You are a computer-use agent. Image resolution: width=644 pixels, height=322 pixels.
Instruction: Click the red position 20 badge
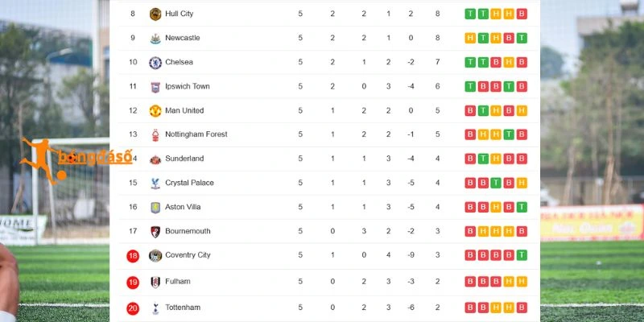133,308
